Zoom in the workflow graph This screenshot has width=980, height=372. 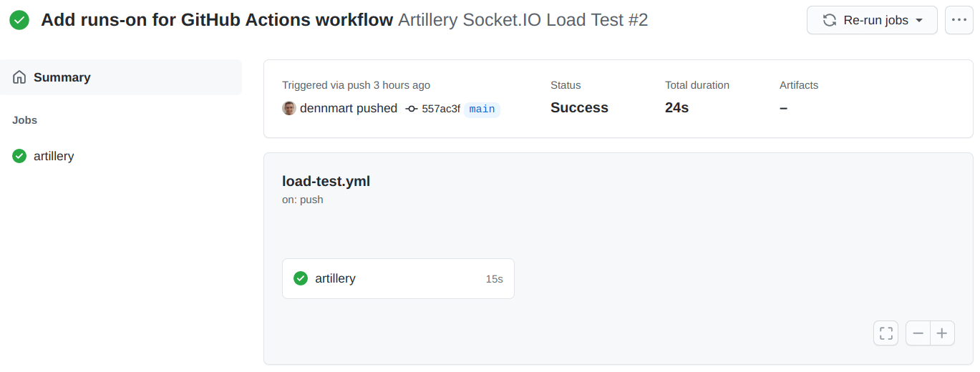pos(942,333)
